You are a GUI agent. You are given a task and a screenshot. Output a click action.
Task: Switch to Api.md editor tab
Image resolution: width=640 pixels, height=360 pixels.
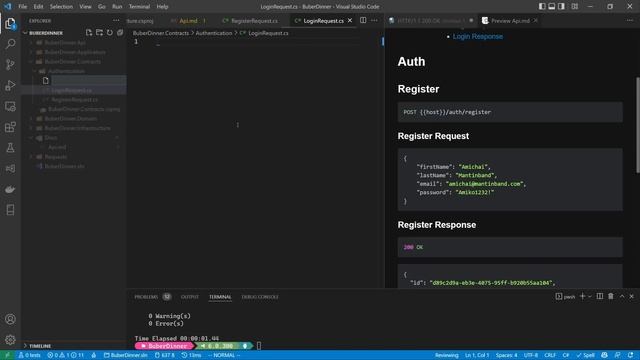point(189,21)
